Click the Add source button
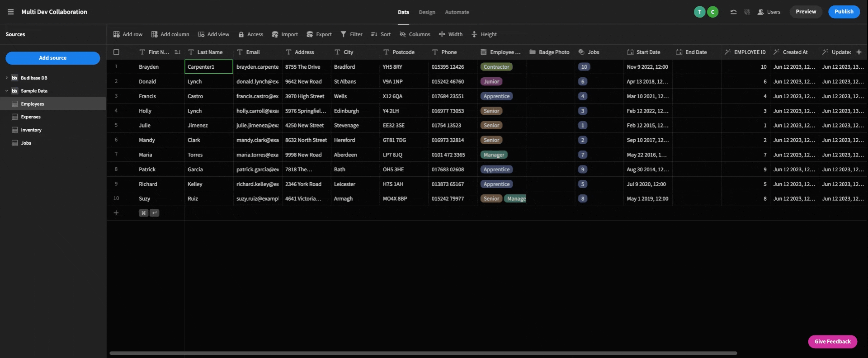The image size is (868, 358). point(52,58)
